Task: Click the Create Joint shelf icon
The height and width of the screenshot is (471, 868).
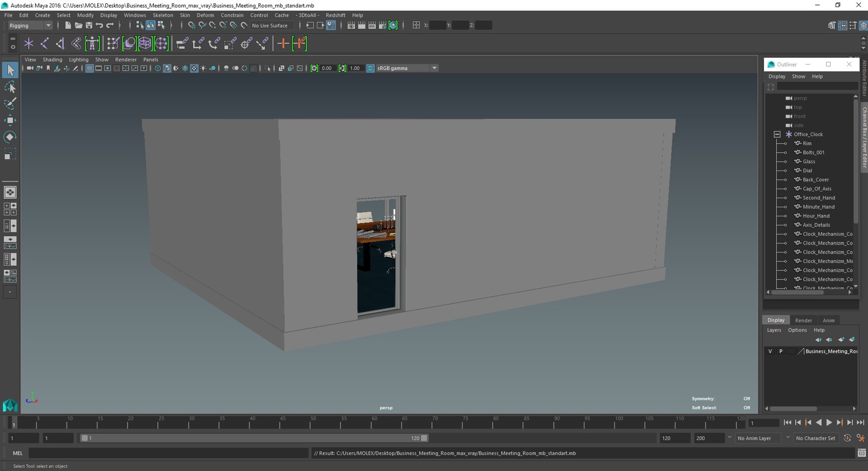Action: [45, 43]
